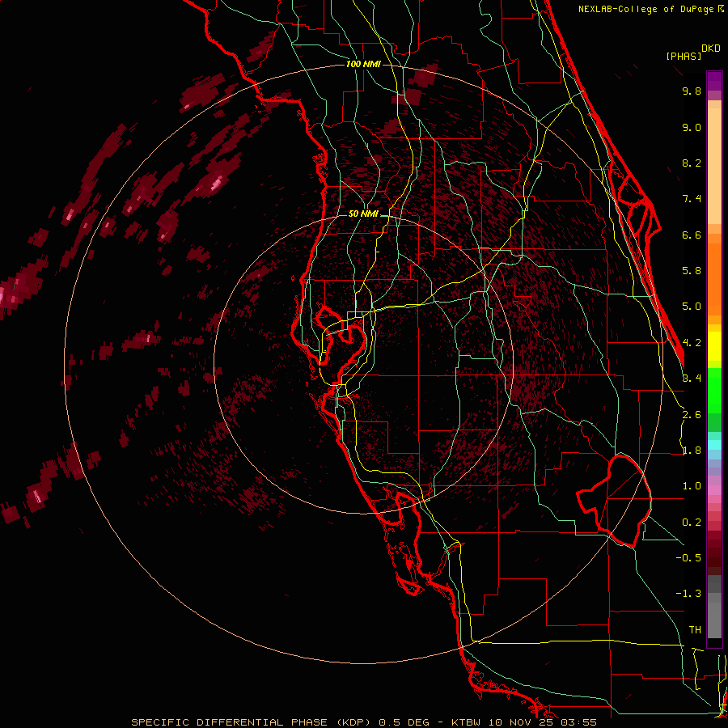Click the Lake Okeechobee outline on the map
The width and height of the screenshot is (728, 728).
614,501
